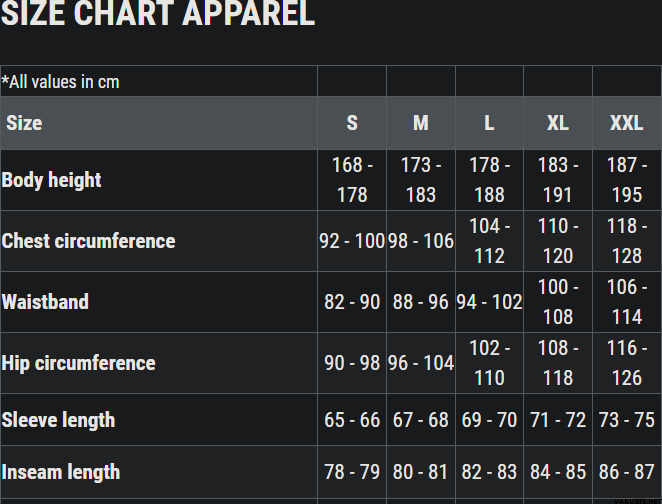Click the Waistband row label

pyautogui.click(x=45, y=302)
